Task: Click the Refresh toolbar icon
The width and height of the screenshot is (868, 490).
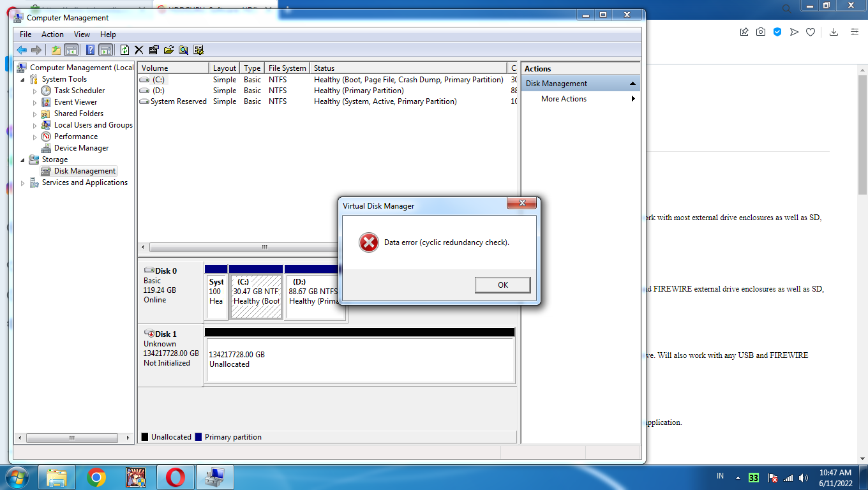Action: 124,50
